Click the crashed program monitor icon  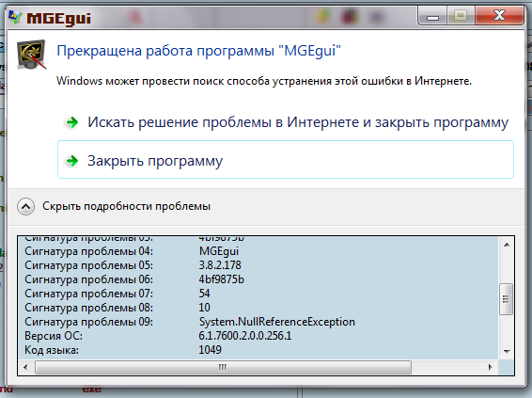click(x=32, y=55)
